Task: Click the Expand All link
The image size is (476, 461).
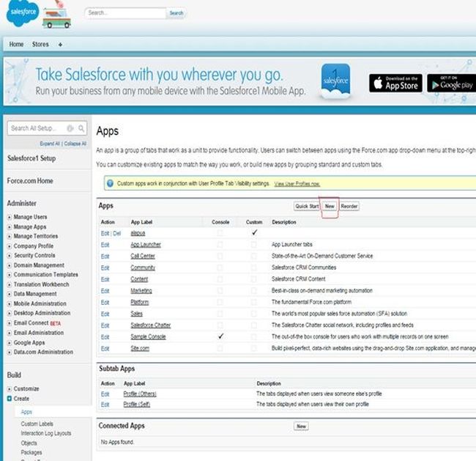Action: tap(50, 144)
